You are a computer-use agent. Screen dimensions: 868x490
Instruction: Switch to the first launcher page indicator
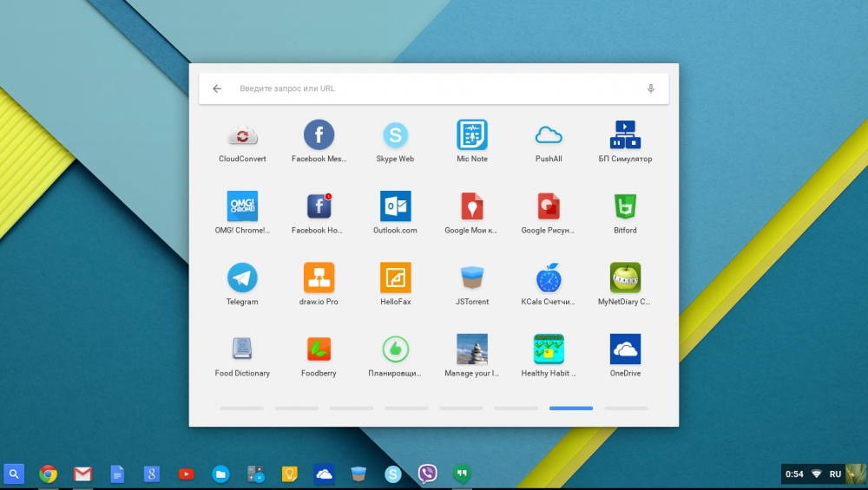click(241, 408)
